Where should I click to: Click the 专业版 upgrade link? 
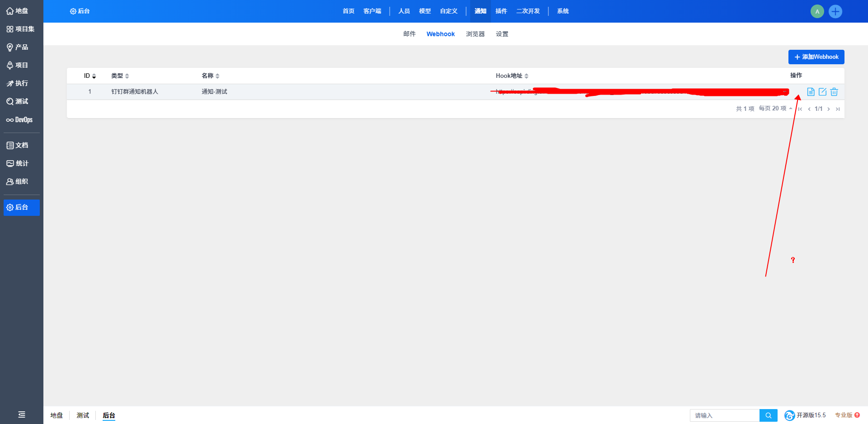847,415
